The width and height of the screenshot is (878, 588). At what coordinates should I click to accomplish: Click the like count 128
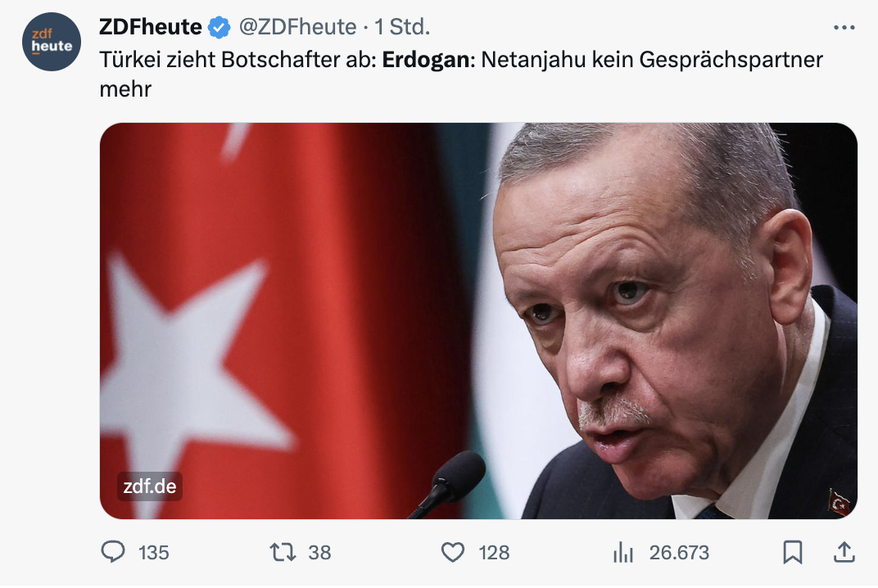click(494, 553)
